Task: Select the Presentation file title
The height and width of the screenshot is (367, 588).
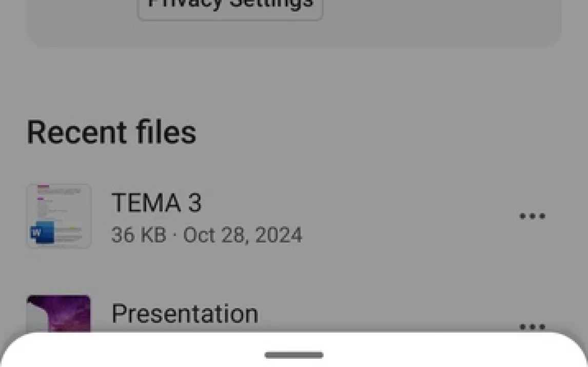Action: point(185,313)
